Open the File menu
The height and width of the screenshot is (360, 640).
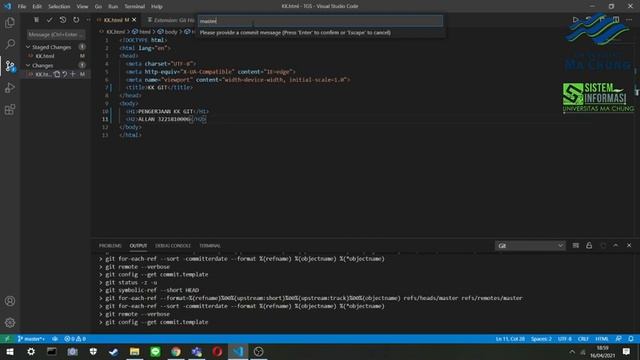pos(22,7)
